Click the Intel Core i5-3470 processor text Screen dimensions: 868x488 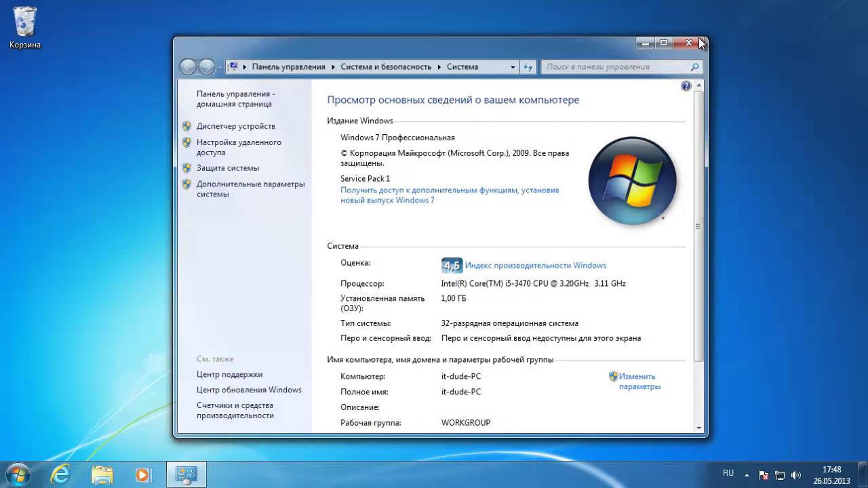[x=533, y=283]
